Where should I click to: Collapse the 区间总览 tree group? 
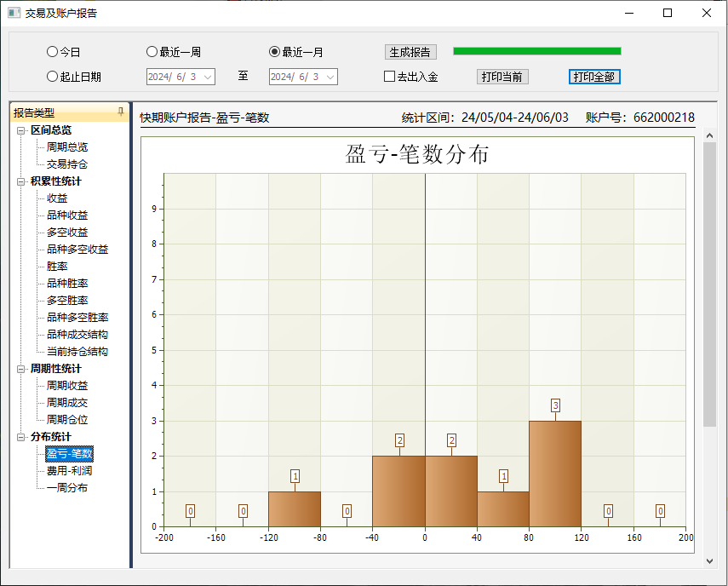21,130
